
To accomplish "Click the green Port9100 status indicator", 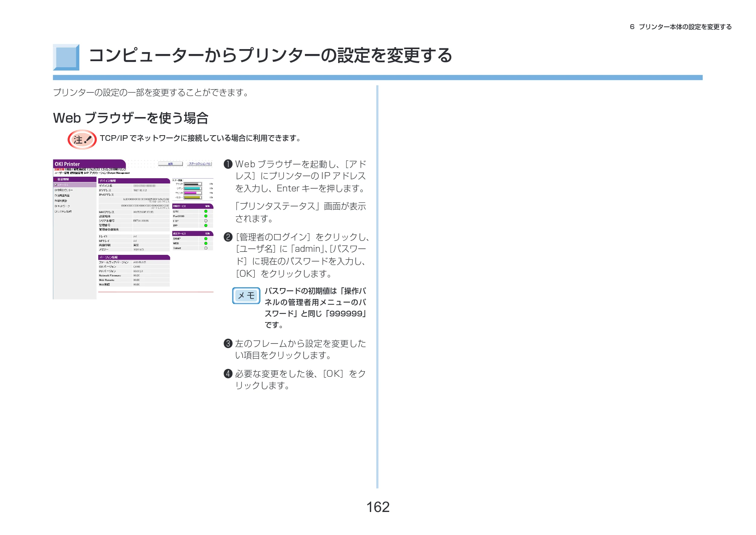I will [x=206, y=216].
